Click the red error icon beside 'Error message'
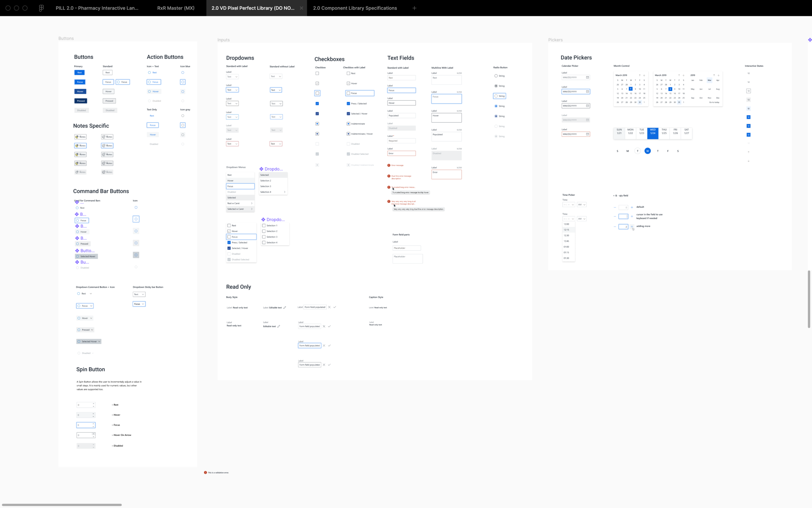The height and width of the screenshot is (508, 812). click(389, 165)
